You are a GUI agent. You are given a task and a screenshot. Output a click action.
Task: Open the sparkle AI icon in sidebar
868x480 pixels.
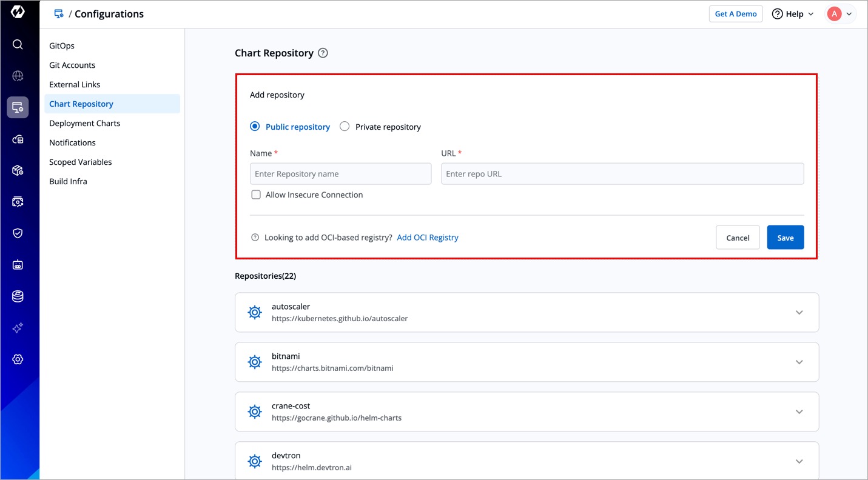18,328
